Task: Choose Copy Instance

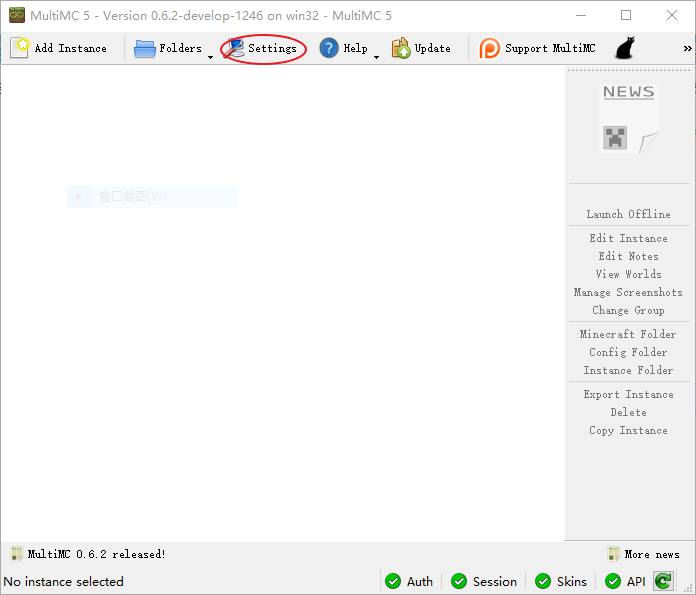Action: coord(629,430)
